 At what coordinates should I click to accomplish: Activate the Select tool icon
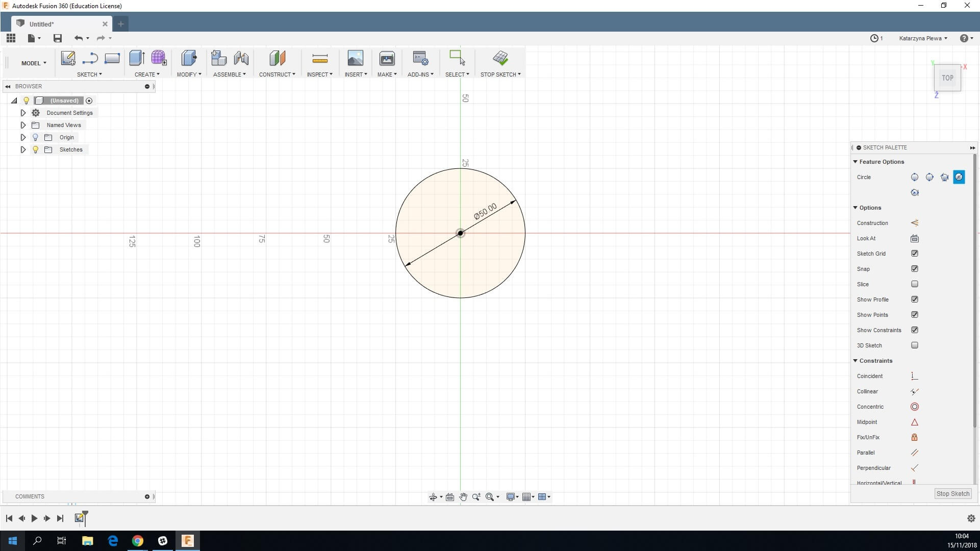point(457,58)
